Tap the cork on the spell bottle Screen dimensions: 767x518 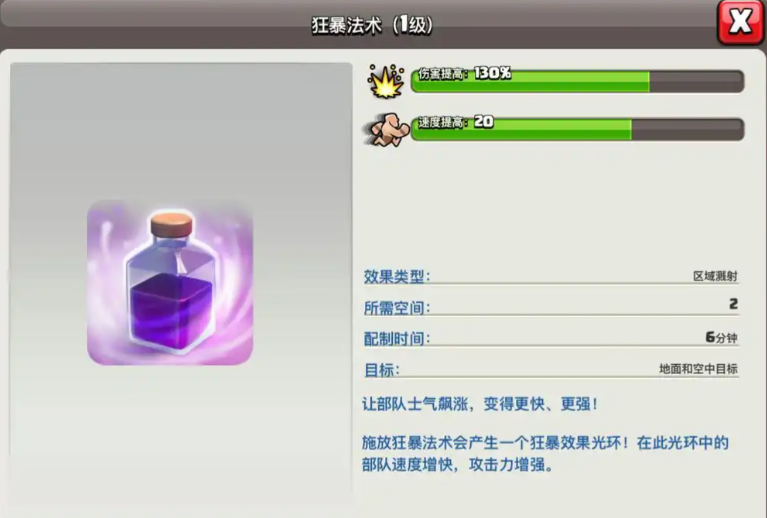click(x=171, y=224)
